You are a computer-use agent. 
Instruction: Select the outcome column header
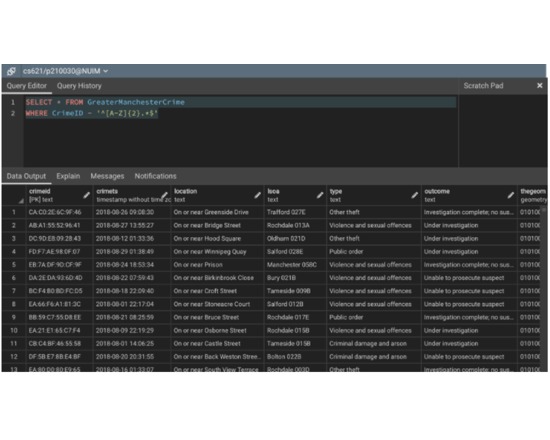tap(469, 195)
